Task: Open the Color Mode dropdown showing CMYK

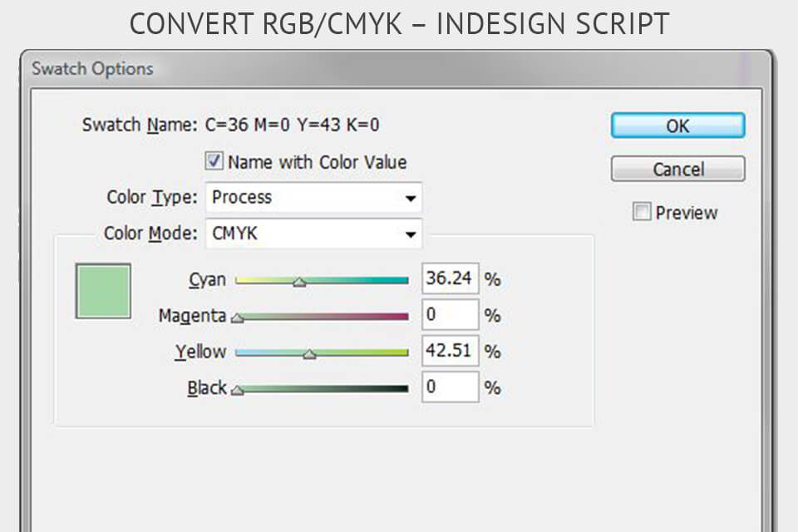Action: pyautogui.click(x=411, y=234)
